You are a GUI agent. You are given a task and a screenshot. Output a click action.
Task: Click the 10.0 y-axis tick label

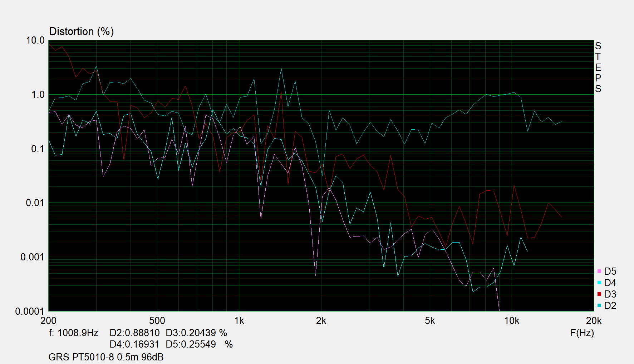coord(35,41)
